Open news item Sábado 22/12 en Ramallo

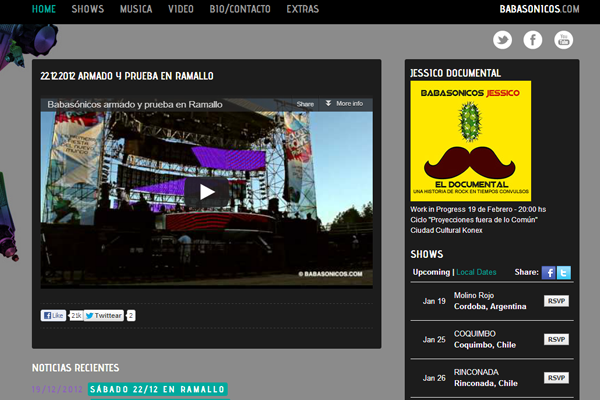click(x=158, y=389)
